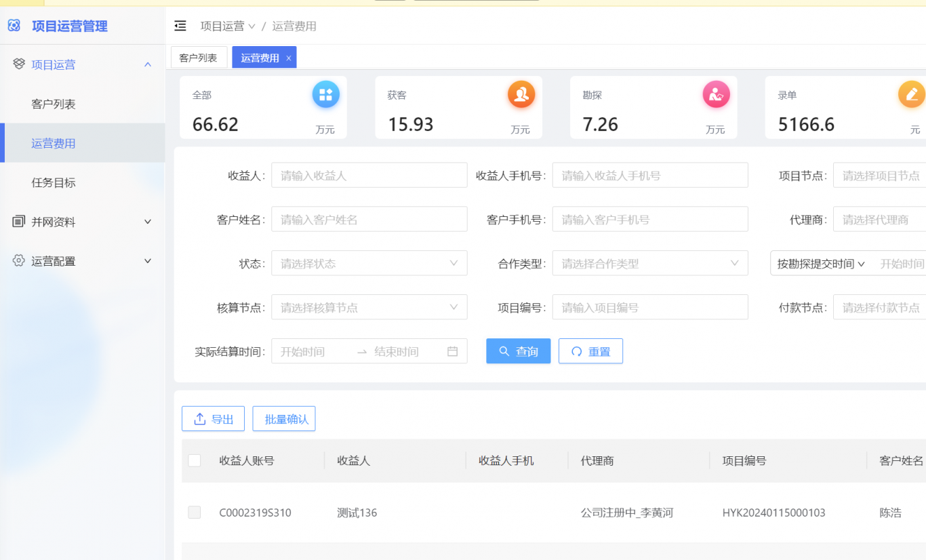Click the 并网资料 document icon in sidebar
Viewport: 926px width, 560px height.
click(19, 222)
